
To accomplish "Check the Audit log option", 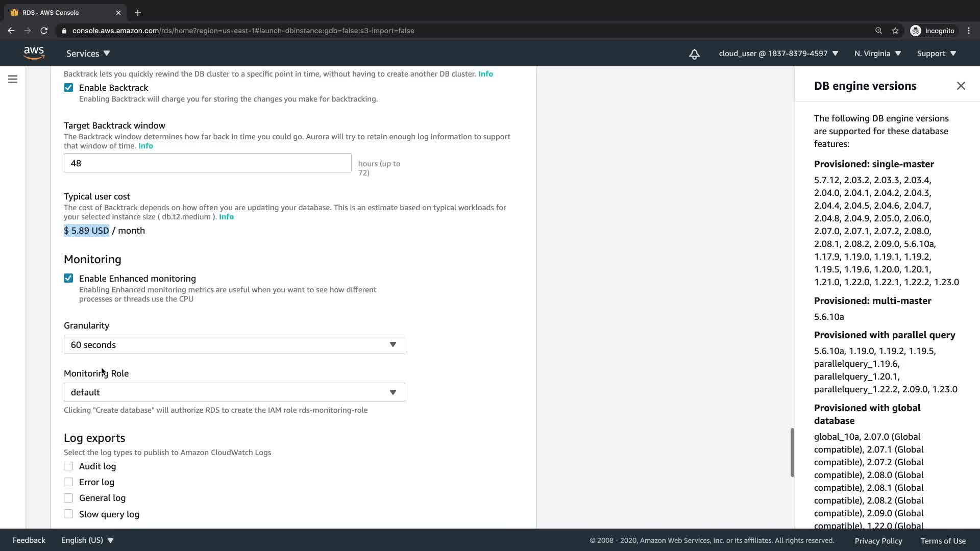I will [x=68, y=466].
